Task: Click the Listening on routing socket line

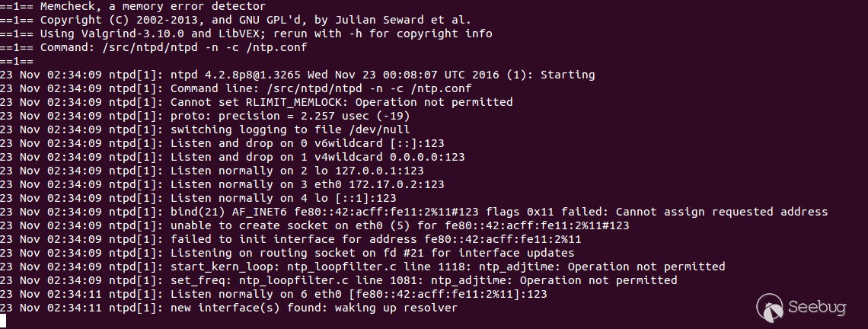Action: [372, 253]
